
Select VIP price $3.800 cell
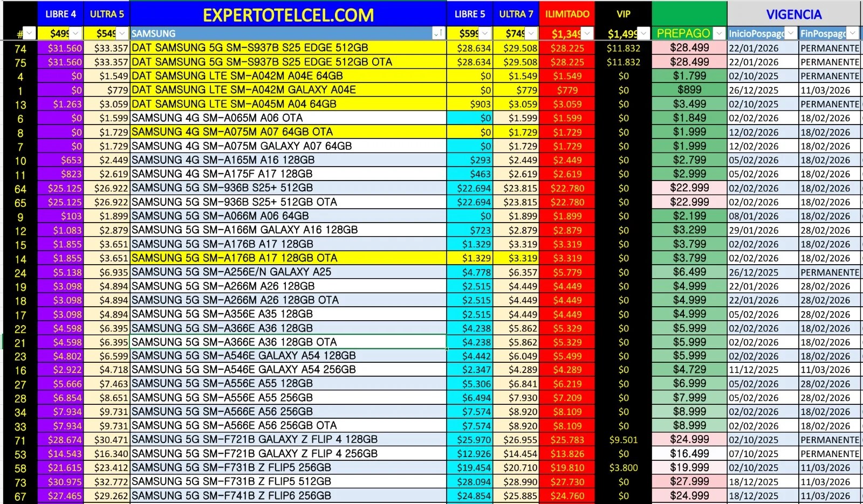point(624,468)
